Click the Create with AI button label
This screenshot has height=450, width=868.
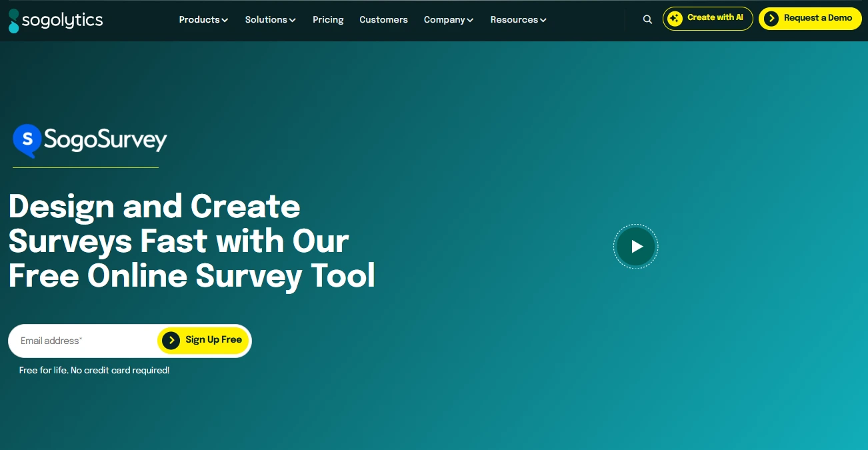tap(715, 18)
